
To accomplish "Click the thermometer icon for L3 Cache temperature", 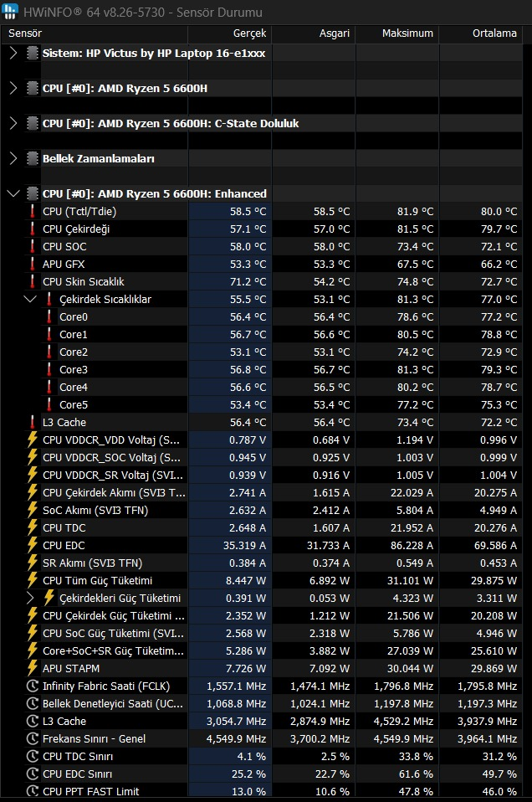I will [32, 423].
